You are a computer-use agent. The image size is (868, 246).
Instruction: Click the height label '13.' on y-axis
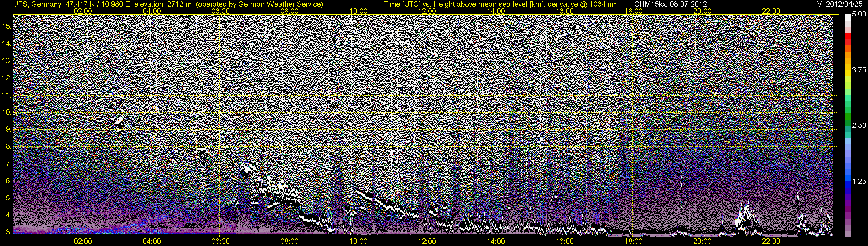coord(7,61)
